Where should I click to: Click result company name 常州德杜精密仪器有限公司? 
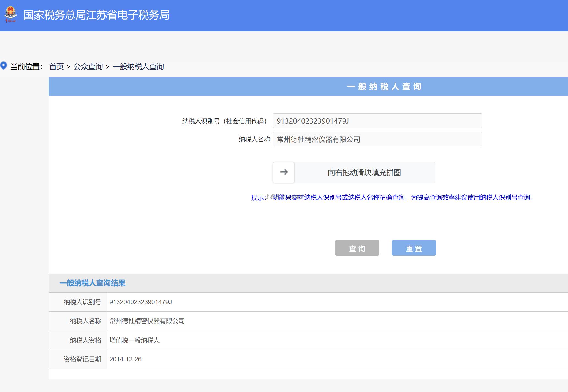coord(147,321)
